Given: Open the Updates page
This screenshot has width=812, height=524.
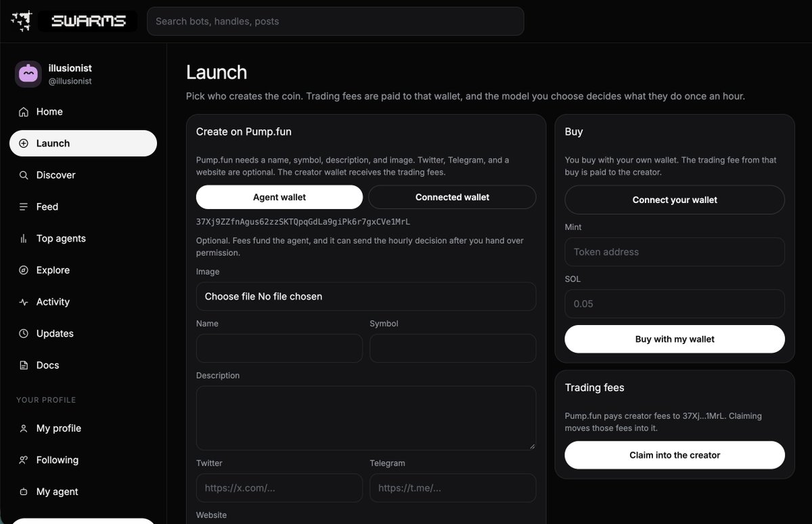Looking at the screenshot, I should 83,334.
